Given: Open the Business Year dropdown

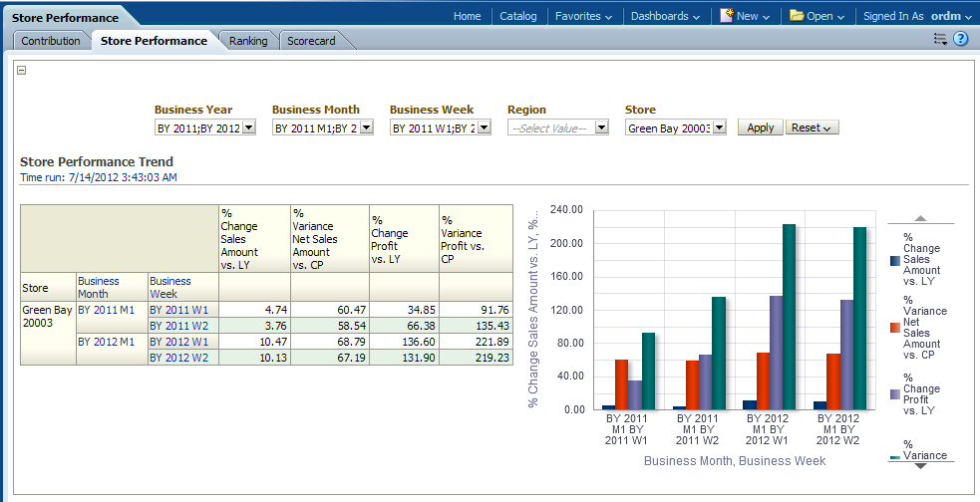Looking at the screenshot, I should pyautogui.click(x=249, y=128).
